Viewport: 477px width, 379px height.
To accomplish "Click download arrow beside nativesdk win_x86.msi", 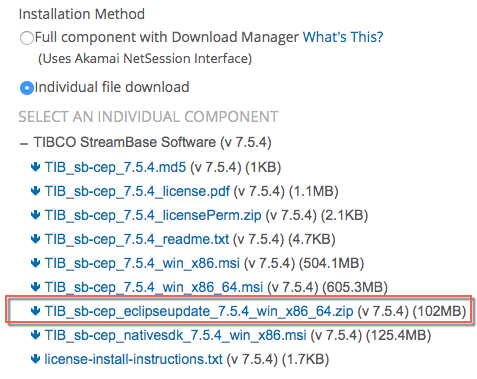I will 35,335.
